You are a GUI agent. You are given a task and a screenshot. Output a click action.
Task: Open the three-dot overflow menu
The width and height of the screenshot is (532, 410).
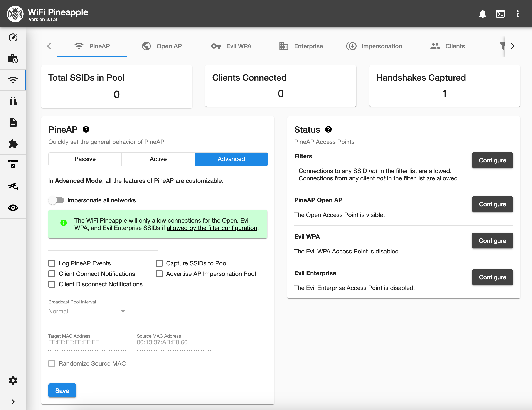(x=517, y=14)
